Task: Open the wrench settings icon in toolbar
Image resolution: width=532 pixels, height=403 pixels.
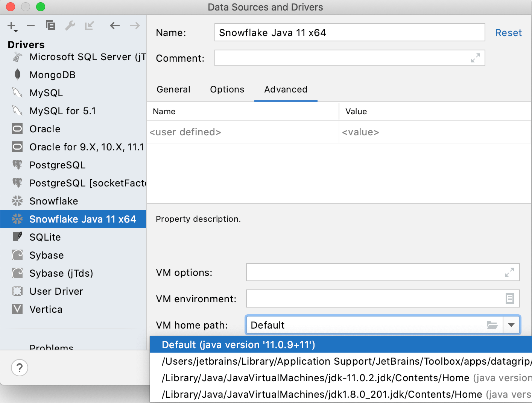Action: click(70, 26)
